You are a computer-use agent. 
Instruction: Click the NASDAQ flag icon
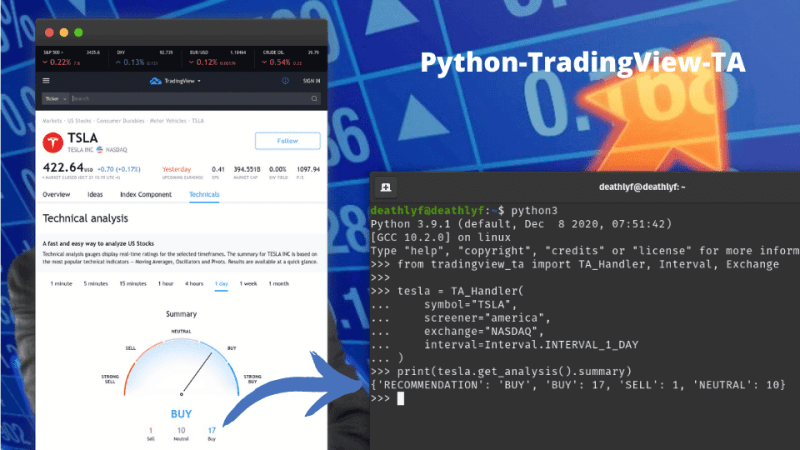(99, 149)
